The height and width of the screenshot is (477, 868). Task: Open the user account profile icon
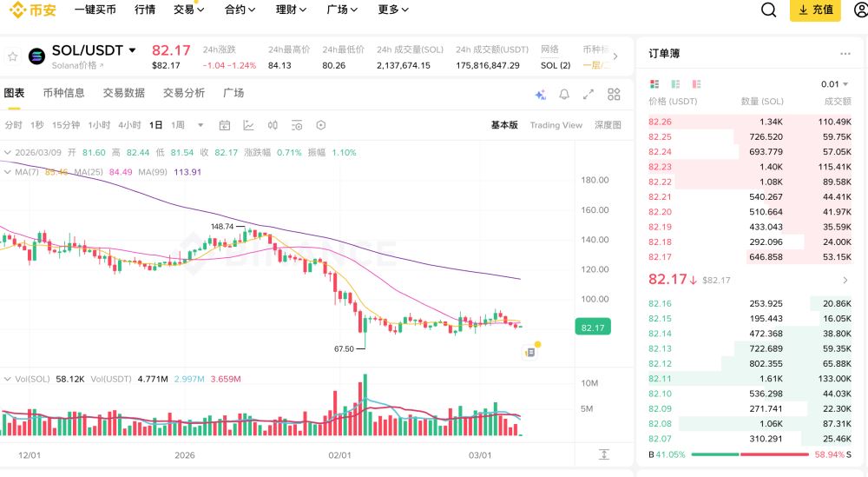[861, 10]
